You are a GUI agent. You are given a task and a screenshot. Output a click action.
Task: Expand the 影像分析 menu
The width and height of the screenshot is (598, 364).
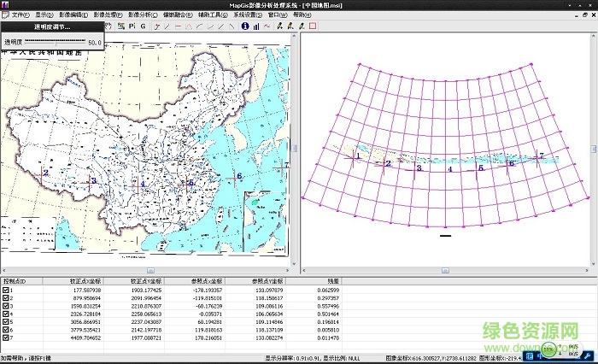141,15
